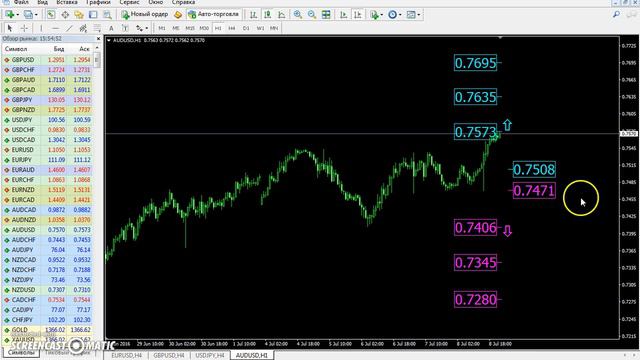Select GOLD row in Market Watch
The height and width of the screenshot is (360, 640).
point(48,330)
